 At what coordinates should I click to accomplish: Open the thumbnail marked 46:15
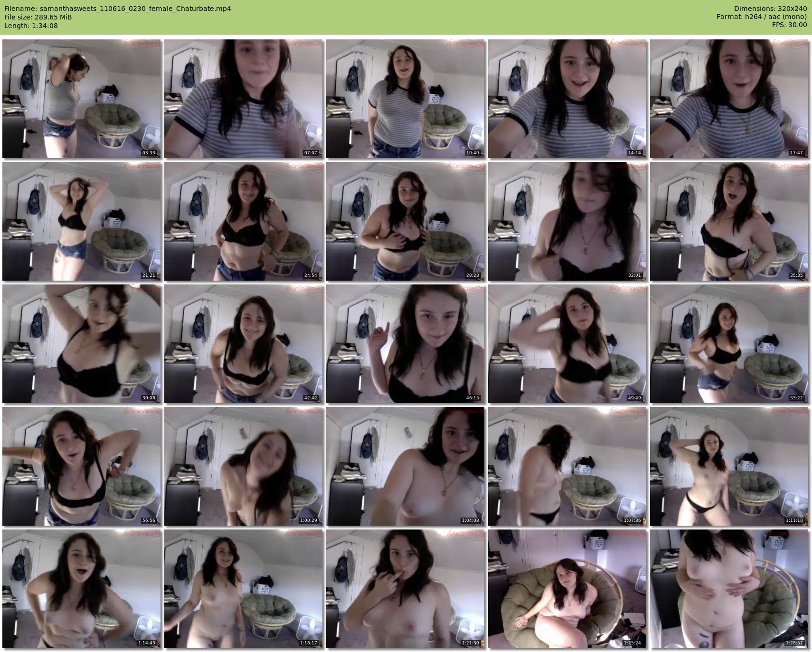click(406, 344)
